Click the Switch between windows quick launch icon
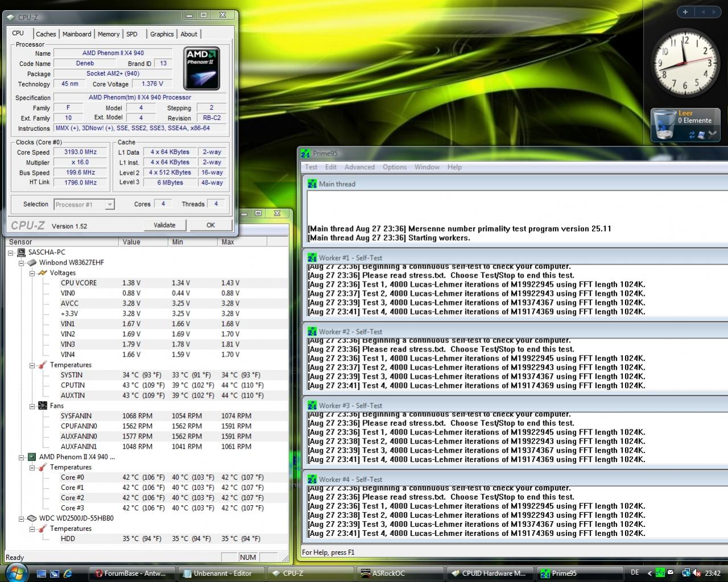Image resolution: width=728 pixels, height=582 pixels. tap(55, 573)
